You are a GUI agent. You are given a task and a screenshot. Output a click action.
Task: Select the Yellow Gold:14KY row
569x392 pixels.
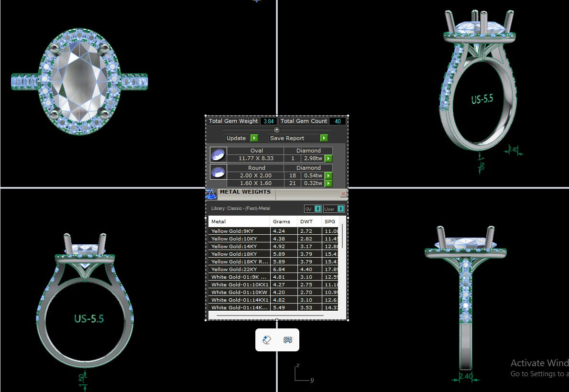[x=273, y=246]
